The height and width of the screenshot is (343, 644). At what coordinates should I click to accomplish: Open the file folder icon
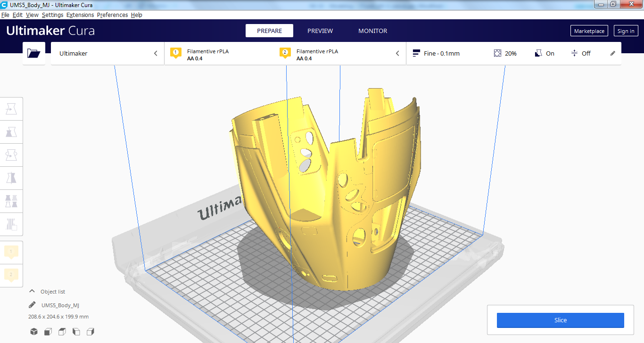(34, 53)
